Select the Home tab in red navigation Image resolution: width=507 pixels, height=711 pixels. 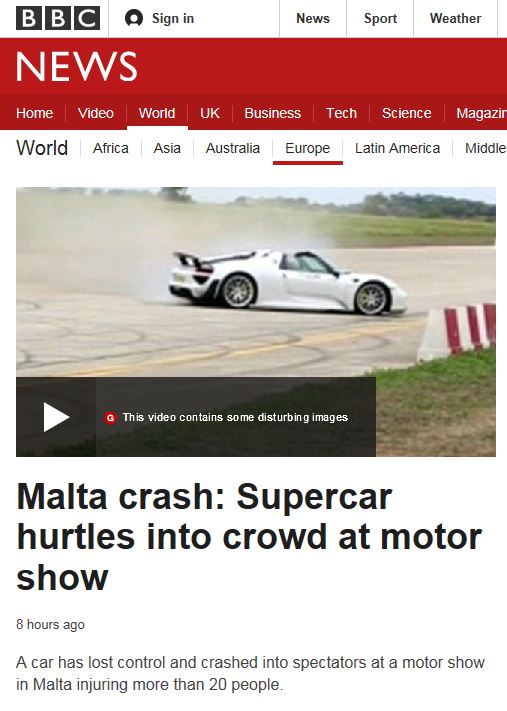34,113
